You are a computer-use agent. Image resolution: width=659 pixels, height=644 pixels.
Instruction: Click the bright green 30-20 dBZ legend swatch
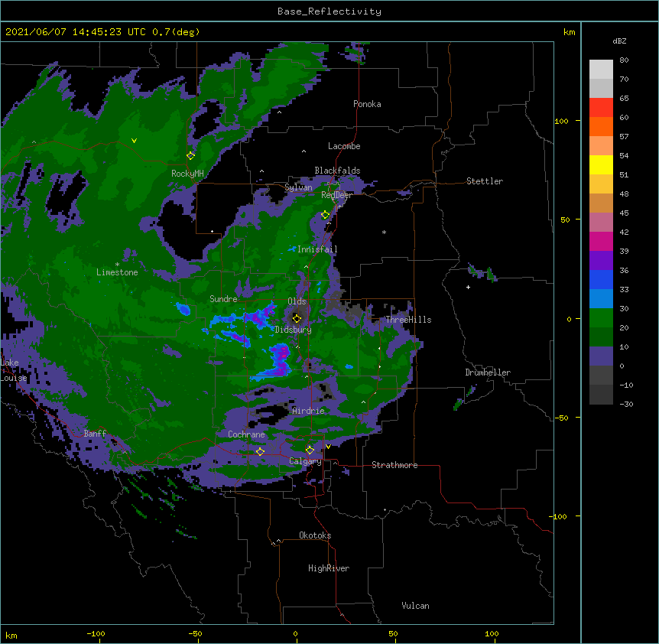click(x=601, y=318)
